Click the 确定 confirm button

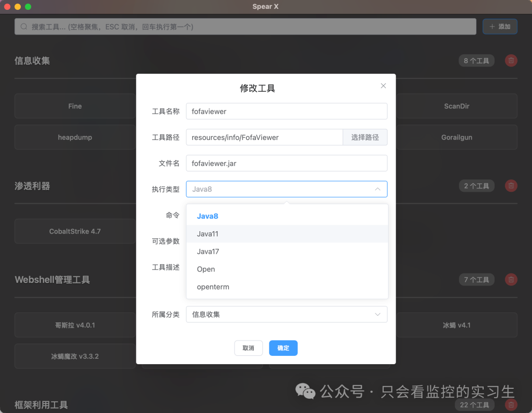pos(283,348)
